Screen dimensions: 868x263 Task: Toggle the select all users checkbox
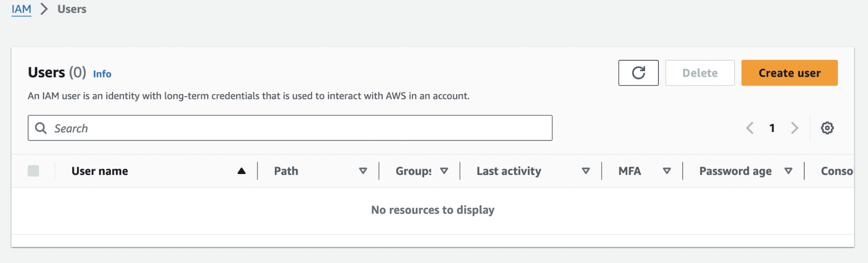[x=34, y=171]
